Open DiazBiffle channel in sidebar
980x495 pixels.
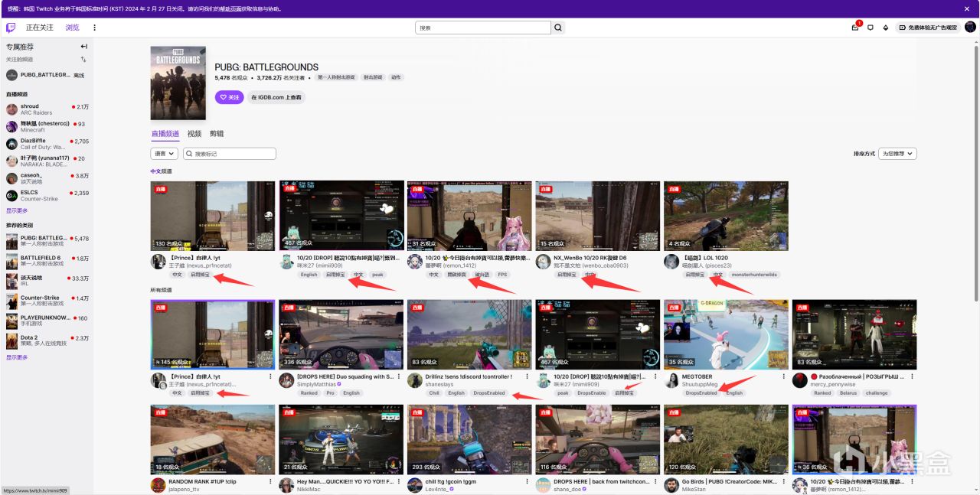point(47,144)
